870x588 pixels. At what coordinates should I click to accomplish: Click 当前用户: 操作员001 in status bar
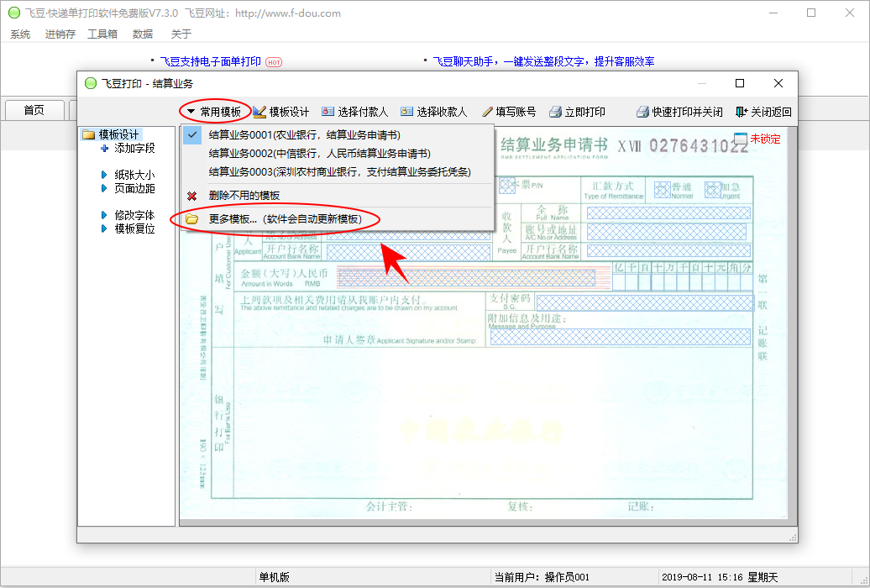coord(542,577)
